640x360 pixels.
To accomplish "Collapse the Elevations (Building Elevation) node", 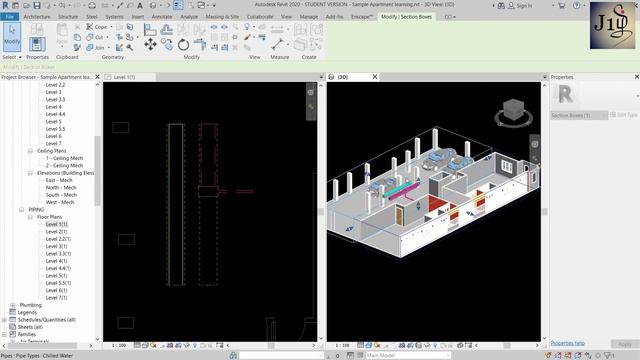I will click(x=30, y=173).
